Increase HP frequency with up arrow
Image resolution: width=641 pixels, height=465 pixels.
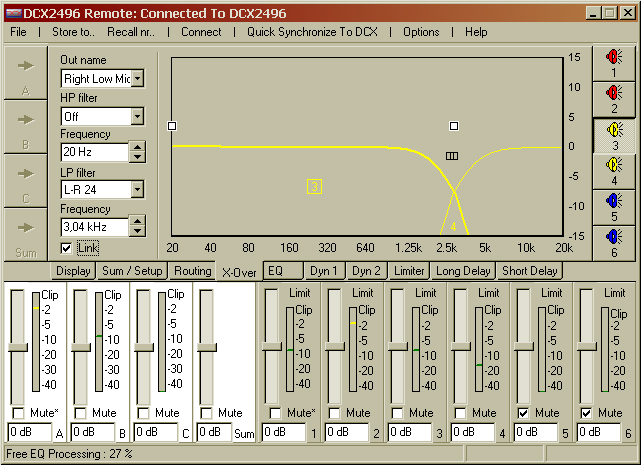(x=138, y=147)
